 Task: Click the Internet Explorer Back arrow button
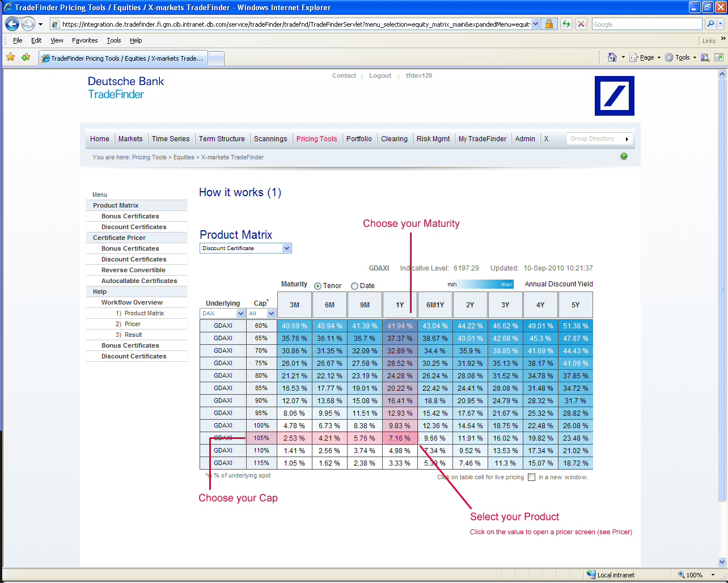pos(12,24)
